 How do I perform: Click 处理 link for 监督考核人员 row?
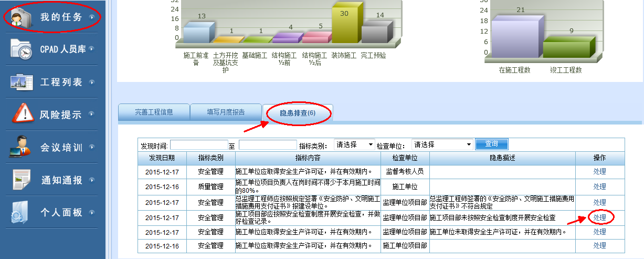point(599,171)
